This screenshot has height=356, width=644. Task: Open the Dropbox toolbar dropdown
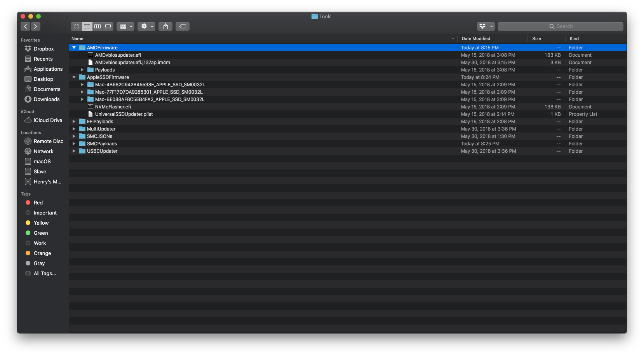[486, 26]
